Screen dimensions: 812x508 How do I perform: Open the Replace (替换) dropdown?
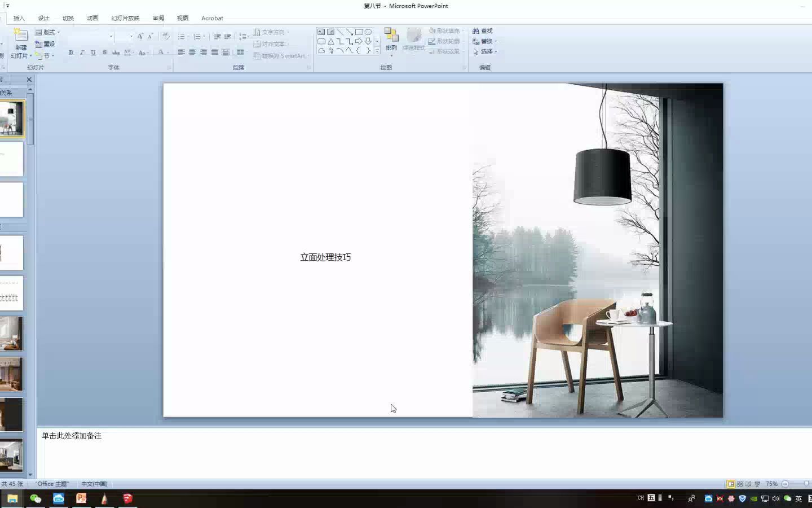[x=485, y=41]
